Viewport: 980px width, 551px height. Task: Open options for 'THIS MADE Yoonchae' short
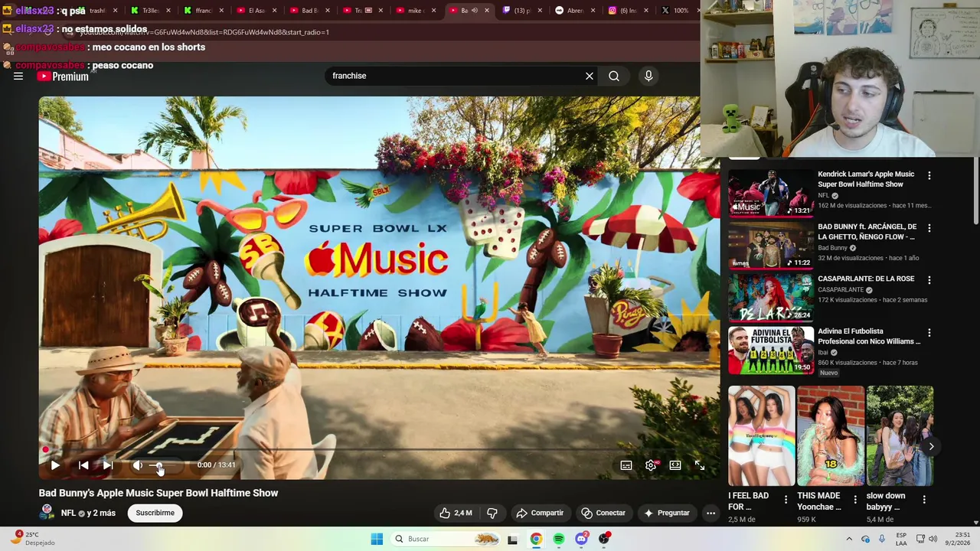click(855, 499)
